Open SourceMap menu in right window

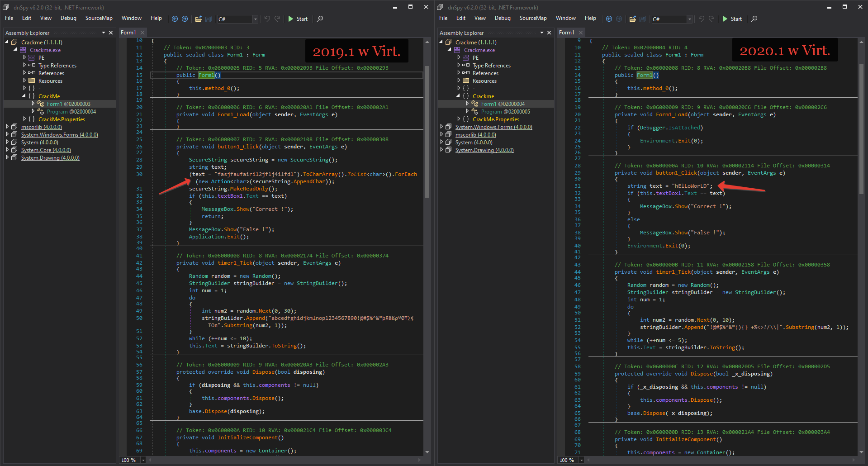[x=533, y=18]
